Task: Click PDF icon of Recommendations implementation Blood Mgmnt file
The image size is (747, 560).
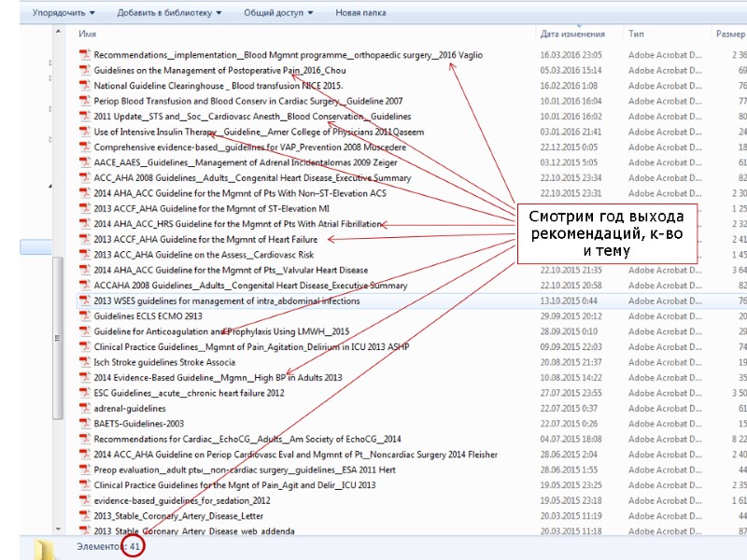Action: pos(85,55)
